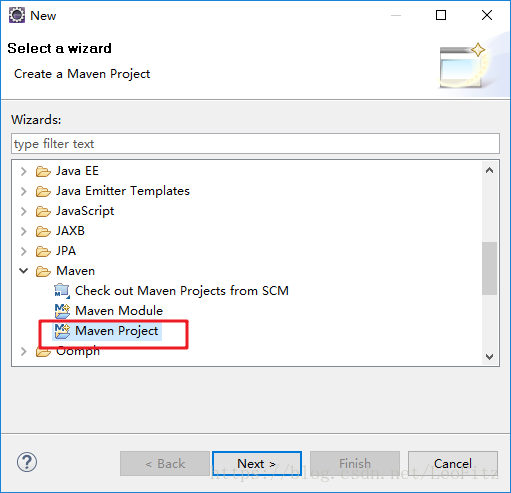Expand the JPA category

pos(23,251)
